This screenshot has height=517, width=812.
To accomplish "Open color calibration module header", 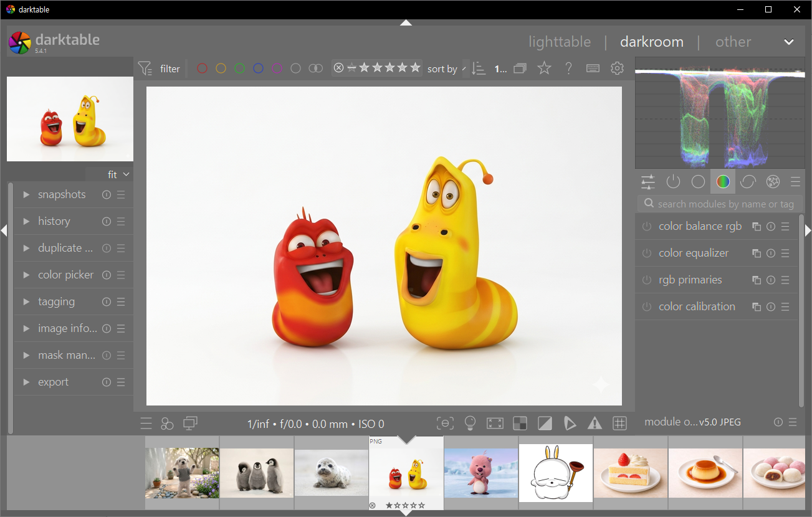I will pyautogui.click(x=697, y=306).
